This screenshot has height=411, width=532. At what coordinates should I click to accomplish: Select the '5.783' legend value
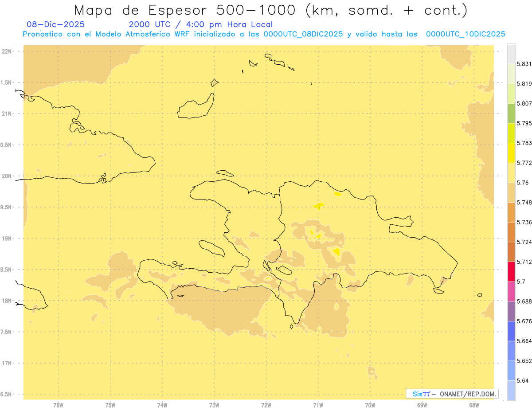pyautogui.click(x=524, y=143)
